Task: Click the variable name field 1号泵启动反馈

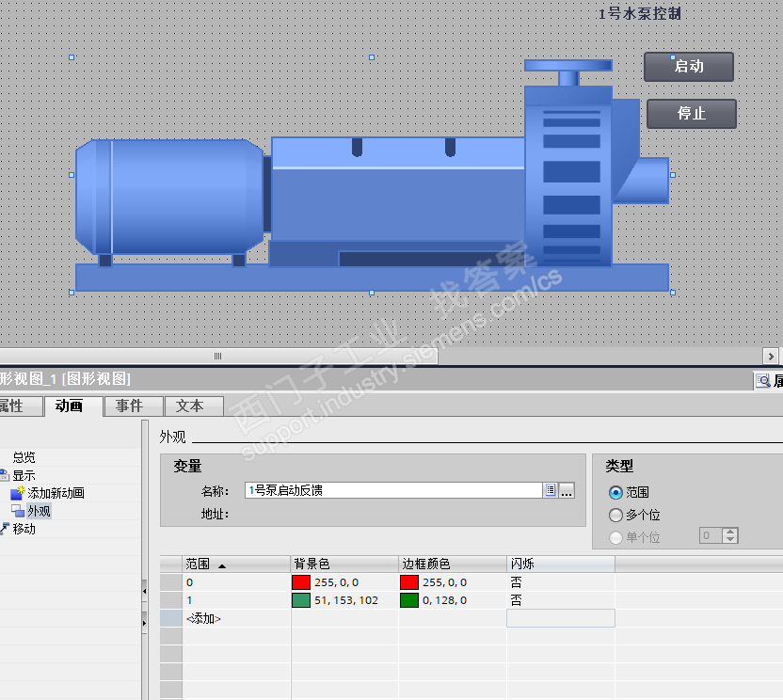Action: click(x=393, y=490)
